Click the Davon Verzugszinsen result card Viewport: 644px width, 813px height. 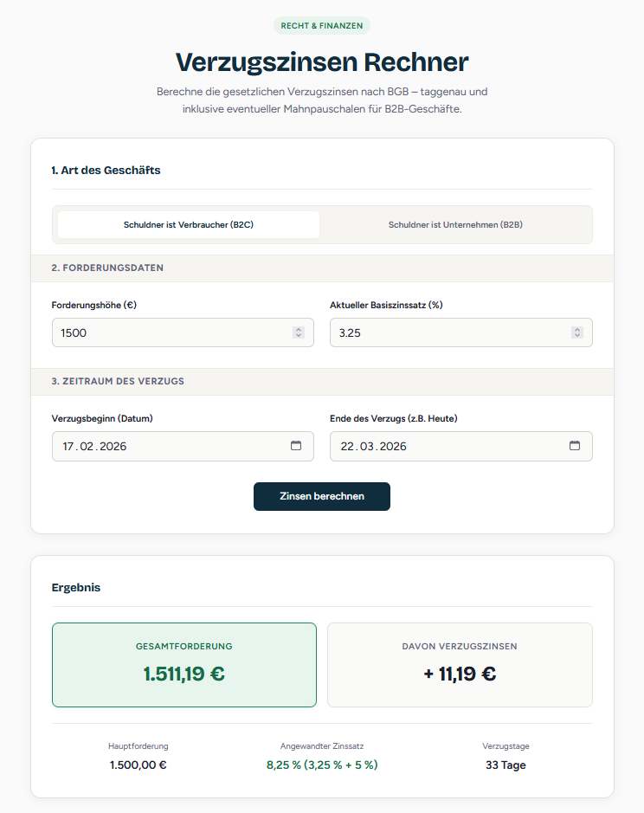coord(460,665)
